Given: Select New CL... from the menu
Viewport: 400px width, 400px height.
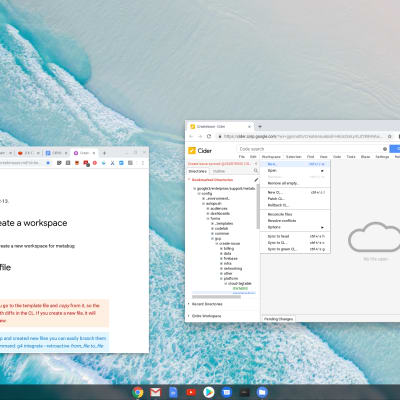Looking at the screenshot, I should coord(295,192).
